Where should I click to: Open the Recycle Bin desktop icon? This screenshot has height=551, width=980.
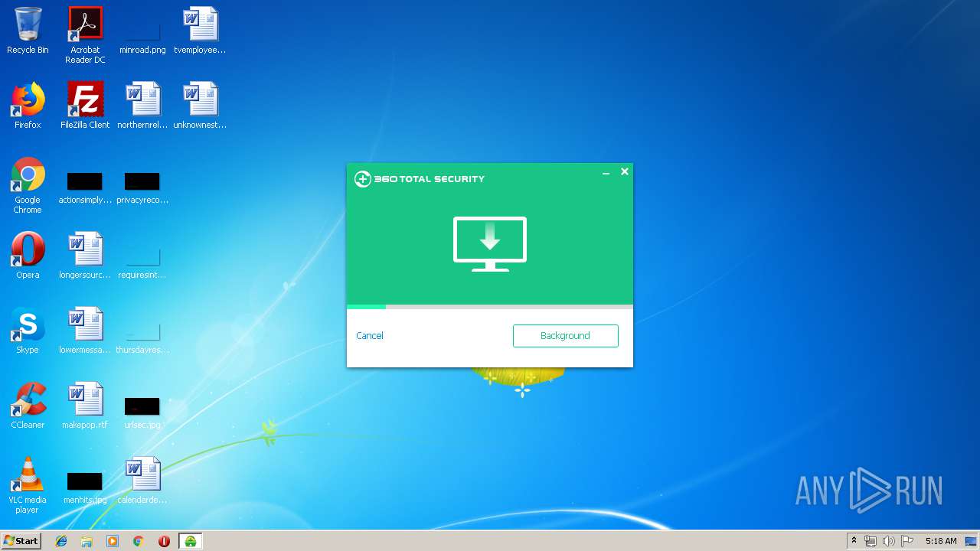(x=28, y=31)
